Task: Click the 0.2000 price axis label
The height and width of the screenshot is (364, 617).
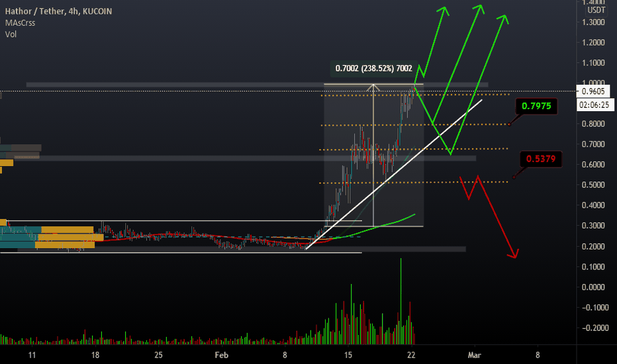Action: pyautogui.click(x=593, y=246)
